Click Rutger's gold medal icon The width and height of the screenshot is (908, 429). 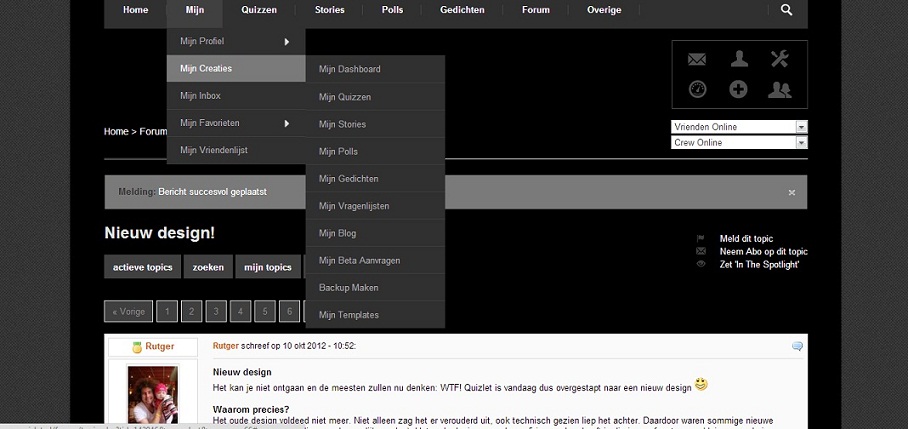click(x=137, y=347)
